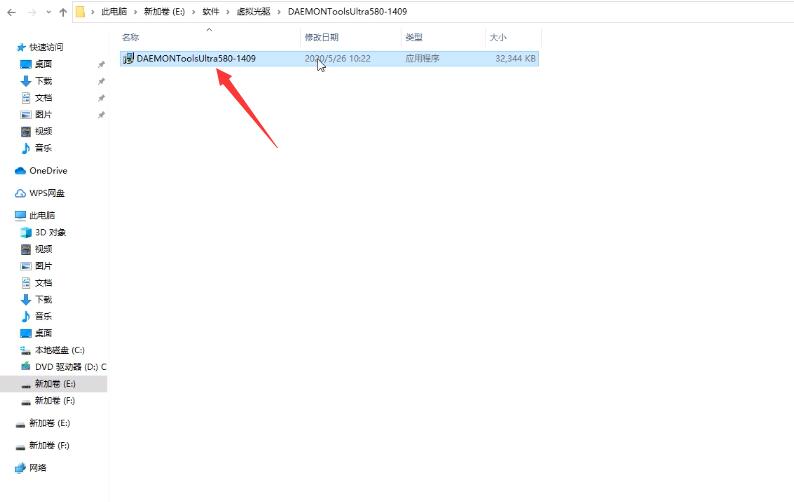This screenshot has height=502, width=794.
Task: Navigate to 虚拟光驱 in the breadcrumb path
Action: tap(253, 12)
